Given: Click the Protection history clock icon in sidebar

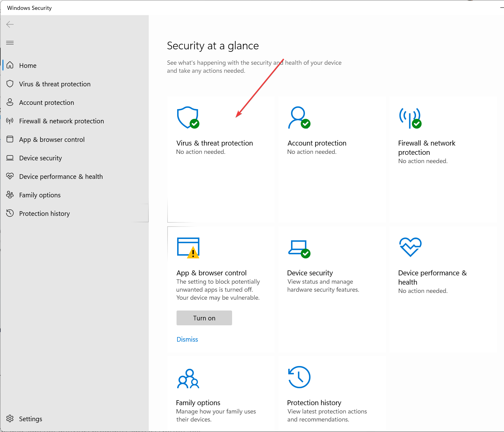Looking at the screenshot, I should (x=10, y=213).
